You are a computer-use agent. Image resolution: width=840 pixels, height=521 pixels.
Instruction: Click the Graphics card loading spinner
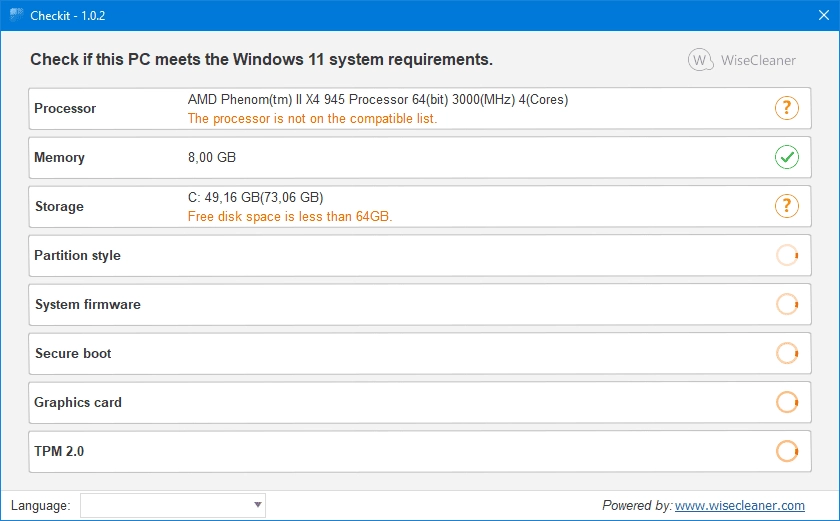(x=787, y=402)
